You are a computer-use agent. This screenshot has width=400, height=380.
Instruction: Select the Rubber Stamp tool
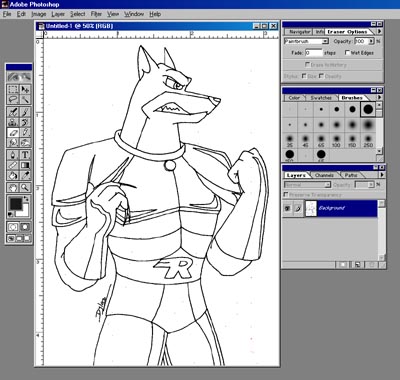[x=13, y=122]
